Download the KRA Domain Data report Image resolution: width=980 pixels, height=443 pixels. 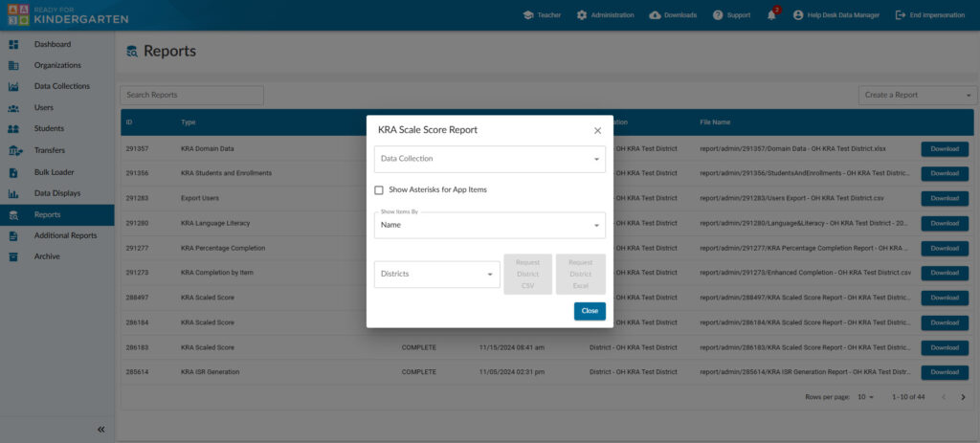point(945,149)
